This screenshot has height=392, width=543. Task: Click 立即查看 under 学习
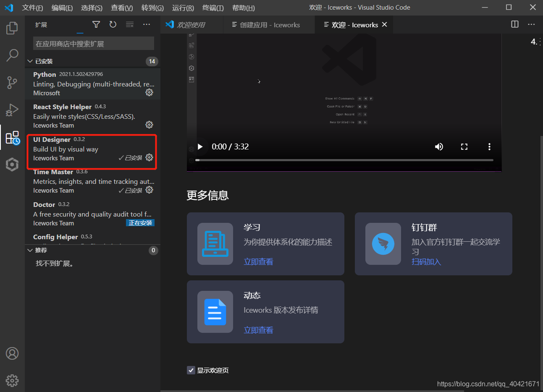point(258,261)
